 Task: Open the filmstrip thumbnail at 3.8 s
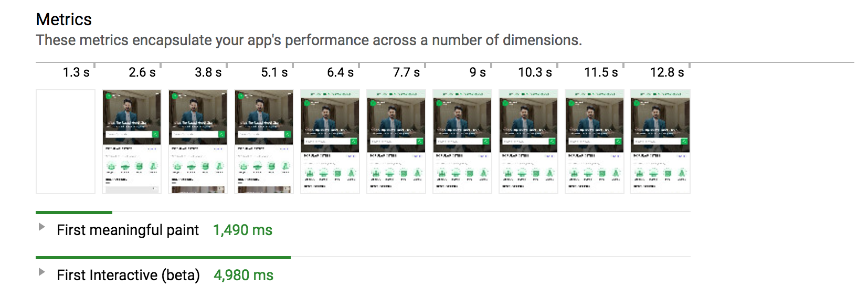tap(198, 142)
